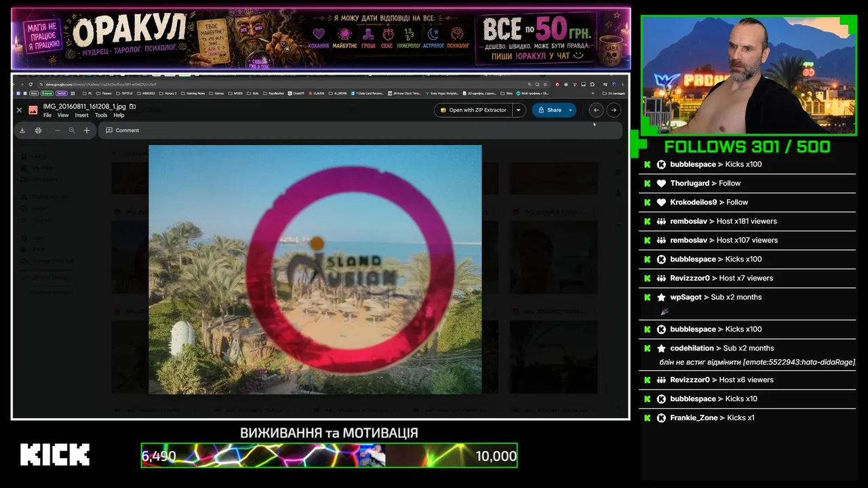The image size is (868, 488).
Task: Click the ОРАКУЛ banner advertisement
Action: [x=321, y=38]
